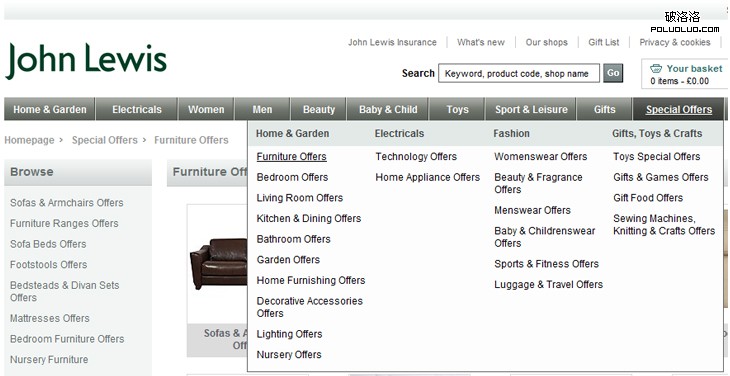Go to Homepage breadcrumb link
Image resolution: width=730 pixels, height=376 pixels.
29,140
